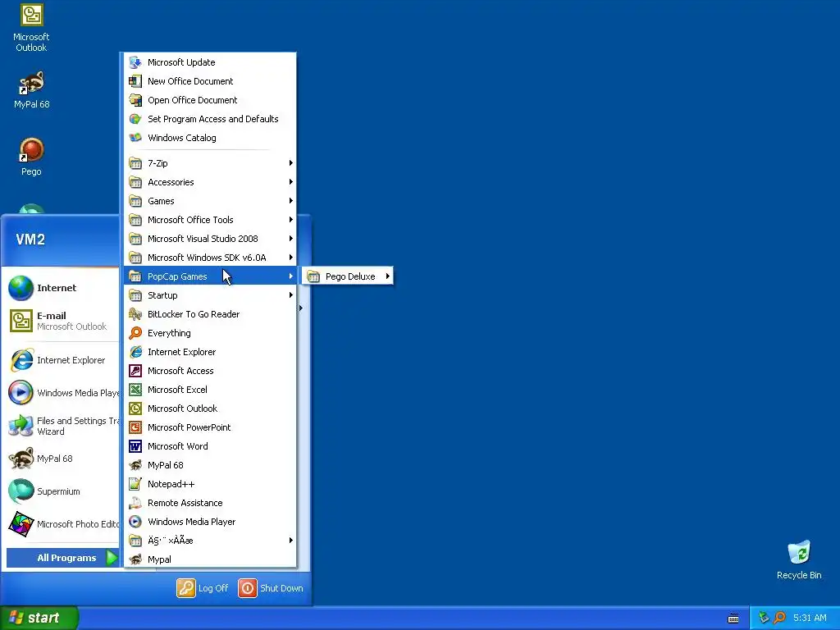Choose Open Office Document
This screenshot has height=630, width=840.
click(210, 100)
